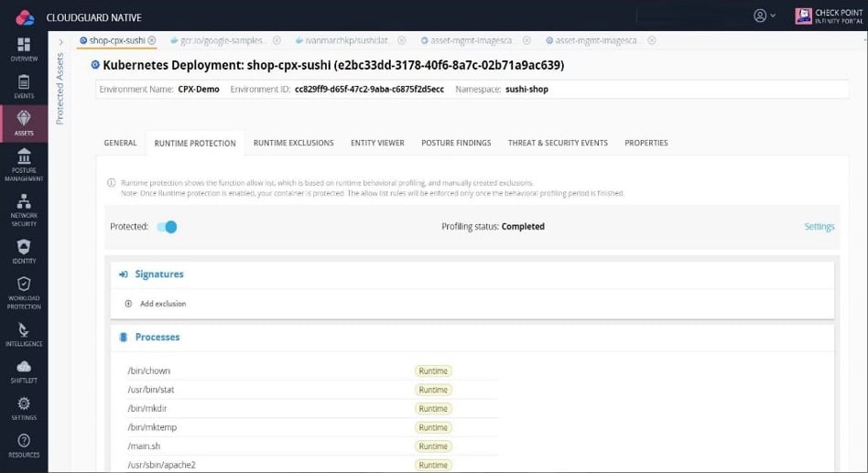
Task: Close the shop-cpx-sushi tab
Action: point(152,40)
